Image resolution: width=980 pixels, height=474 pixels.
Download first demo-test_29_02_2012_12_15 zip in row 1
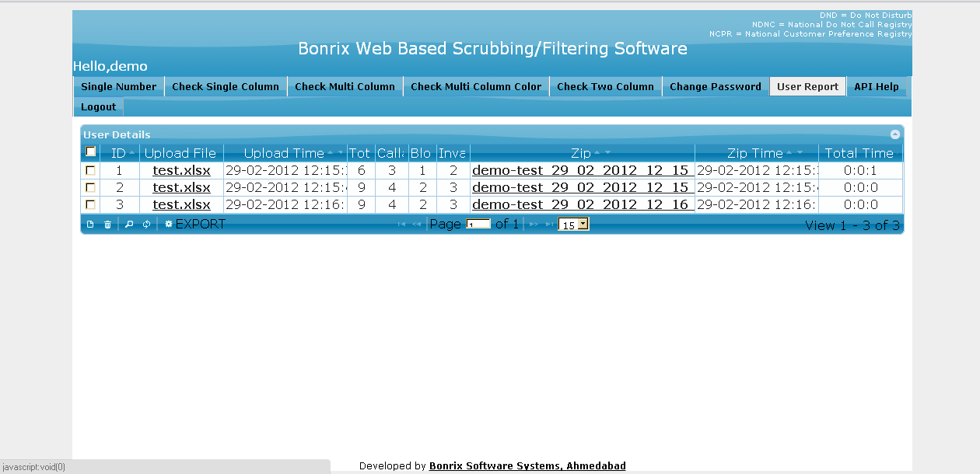click(x=583, y=170)
